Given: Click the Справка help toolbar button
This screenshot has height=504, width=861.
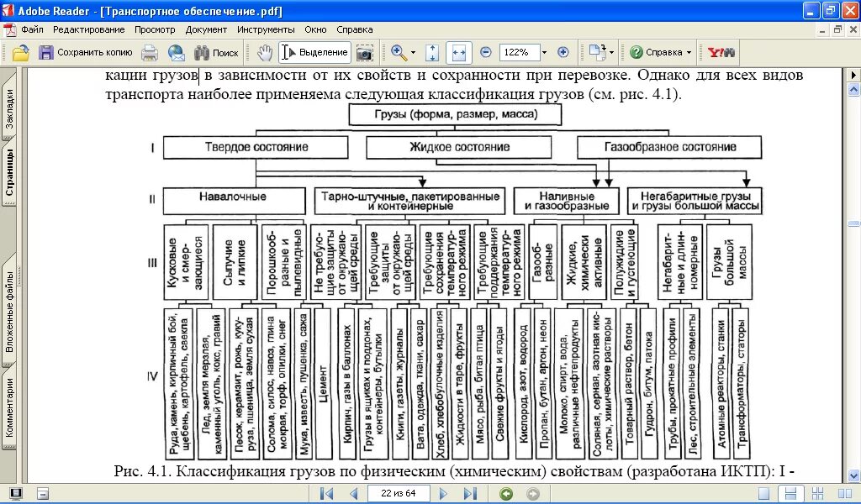Looking at the screenshot, I should pos(656,53).
